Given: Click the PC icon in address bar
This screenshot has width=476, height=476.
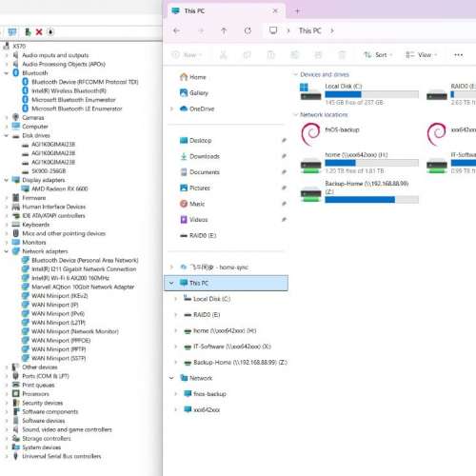Looking at the screenshot, I should 273,30.
